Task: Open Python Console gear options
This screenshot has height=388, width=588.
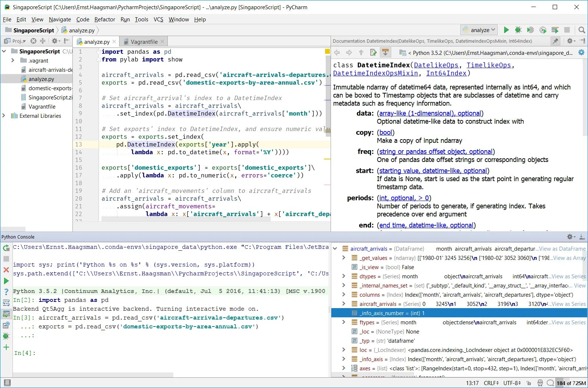Action: tap(570, 237)
